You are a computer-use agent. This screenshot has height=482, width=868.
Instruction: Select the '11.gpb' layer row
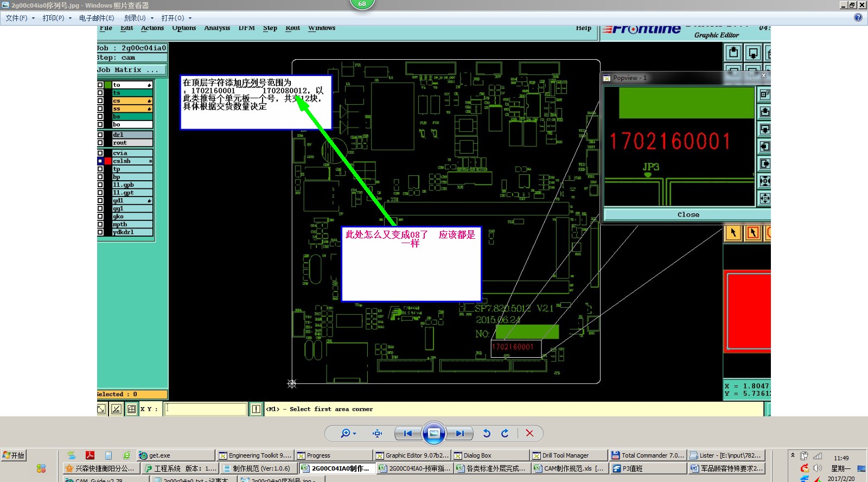click(x=132, y=185)
